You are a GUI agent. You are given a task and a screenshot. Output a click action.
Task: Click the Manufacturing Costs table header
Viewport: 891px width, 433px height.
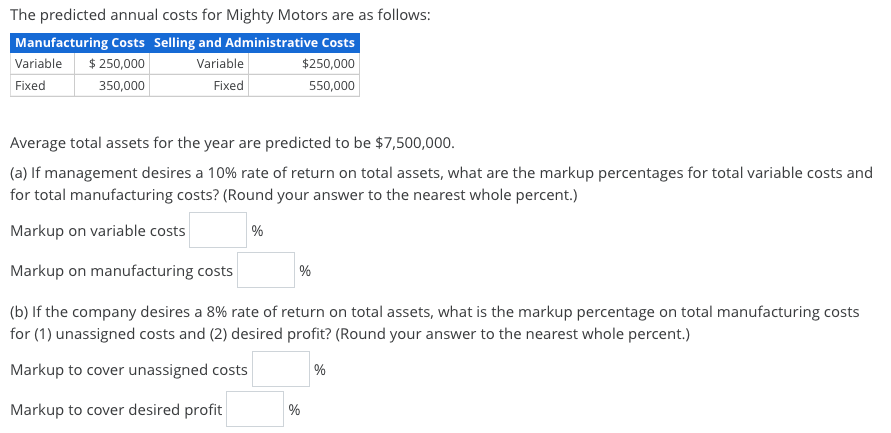tap(80, 43)
